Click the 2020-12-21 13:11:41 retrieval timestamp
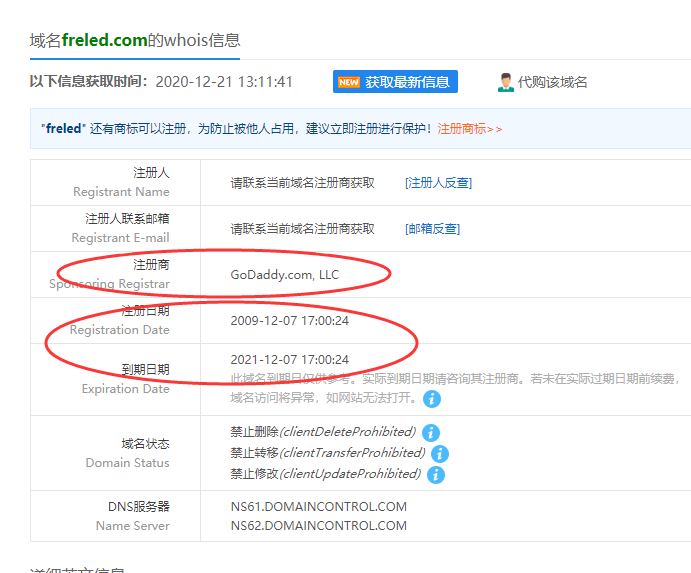The height and width of the screenshot is (573, 691). [x=224, y=82]
